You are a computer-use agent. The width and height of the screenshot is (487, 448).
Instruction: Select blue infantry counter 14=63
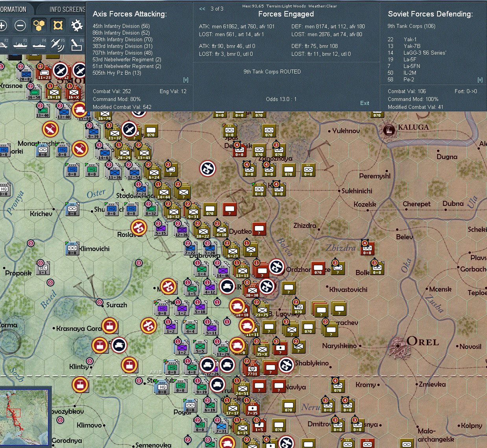(x=104, y=153)
